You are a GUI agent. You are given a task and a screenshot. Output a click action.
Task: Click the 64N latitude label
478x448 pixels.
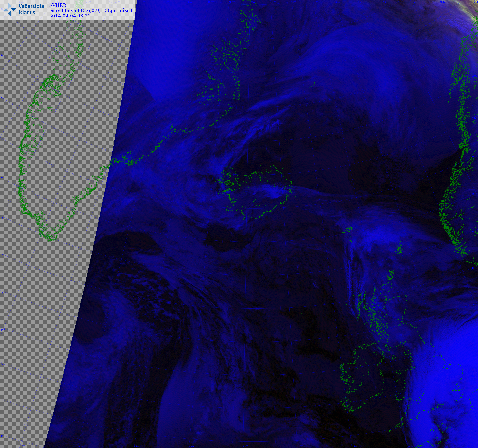coord(3,139)
